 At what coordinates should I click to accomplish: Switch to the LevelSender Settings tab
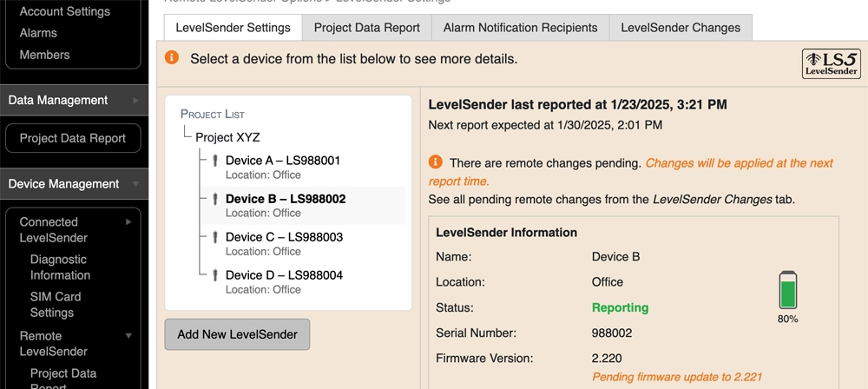point(233,28)
